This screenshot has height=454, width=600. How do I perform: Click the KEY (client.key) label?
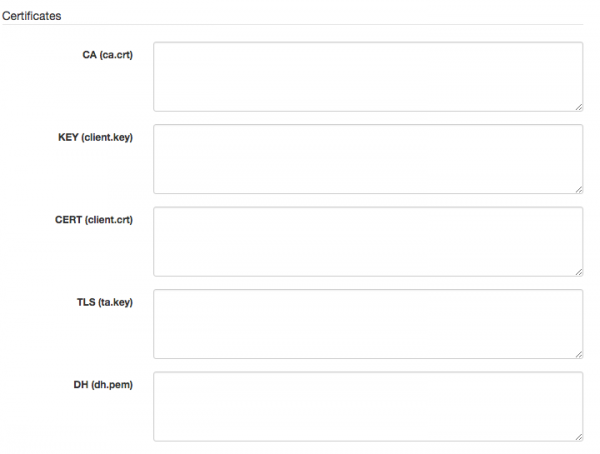pos(95,137)
